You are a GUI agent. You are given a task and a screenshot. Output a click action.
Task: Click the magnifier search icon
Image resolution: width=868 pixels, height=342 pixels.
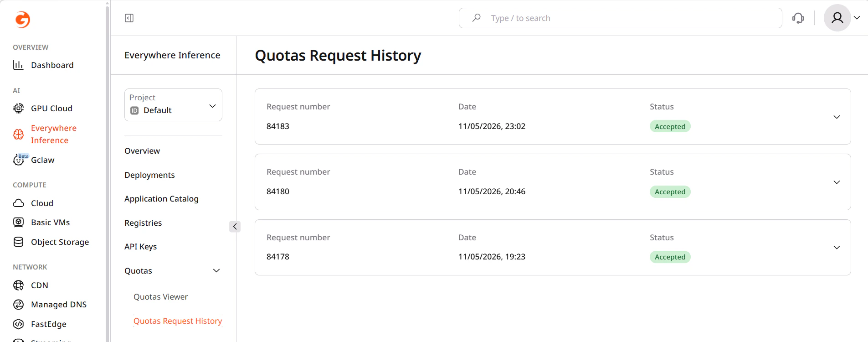[x=476, y=18]
